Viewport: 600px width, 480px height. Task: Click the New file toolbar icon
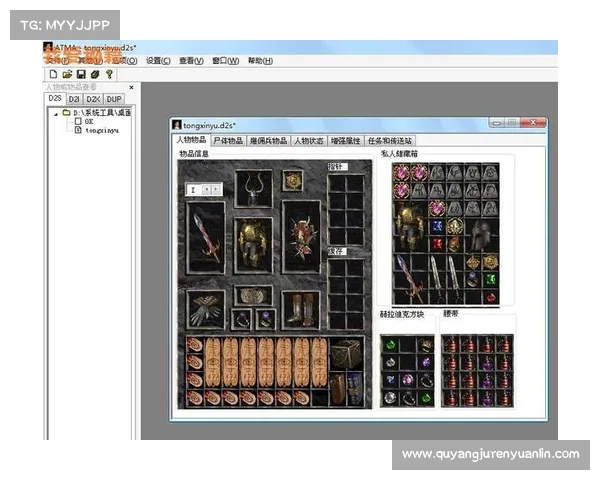[x=53, y=74]
